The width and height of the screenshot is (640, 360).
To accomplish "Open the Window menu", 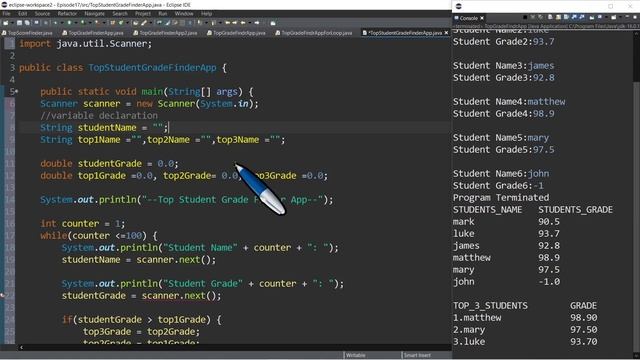I will click(184, 13).
